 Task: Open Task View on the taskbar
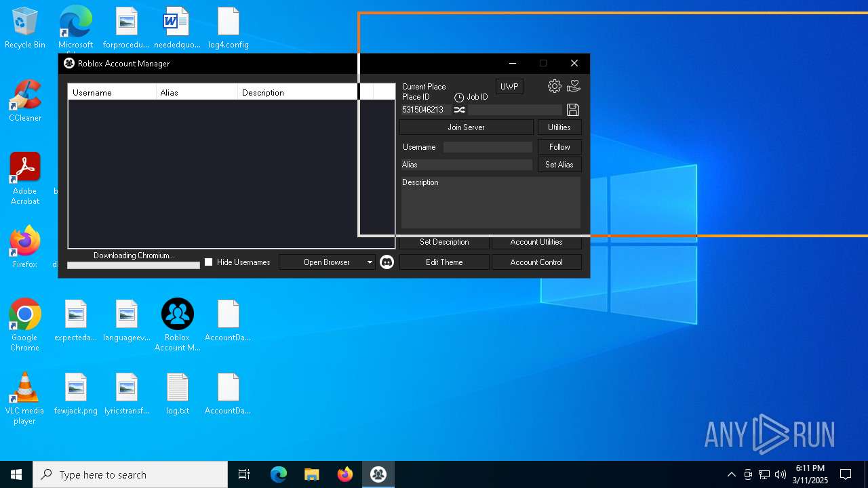pos(244,474)
